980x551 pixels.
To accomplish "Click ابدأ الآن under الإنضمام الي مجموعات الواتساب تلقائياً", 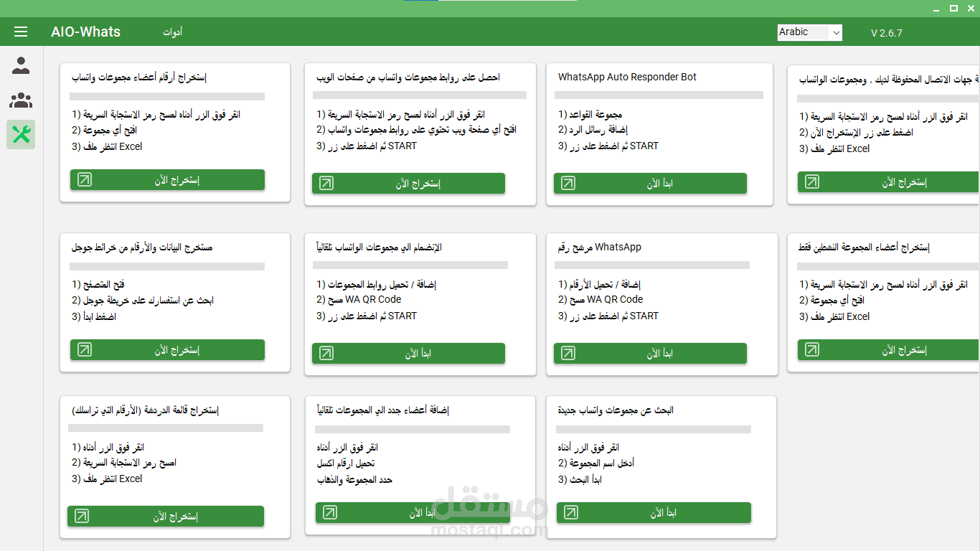I will coord(408,353).
